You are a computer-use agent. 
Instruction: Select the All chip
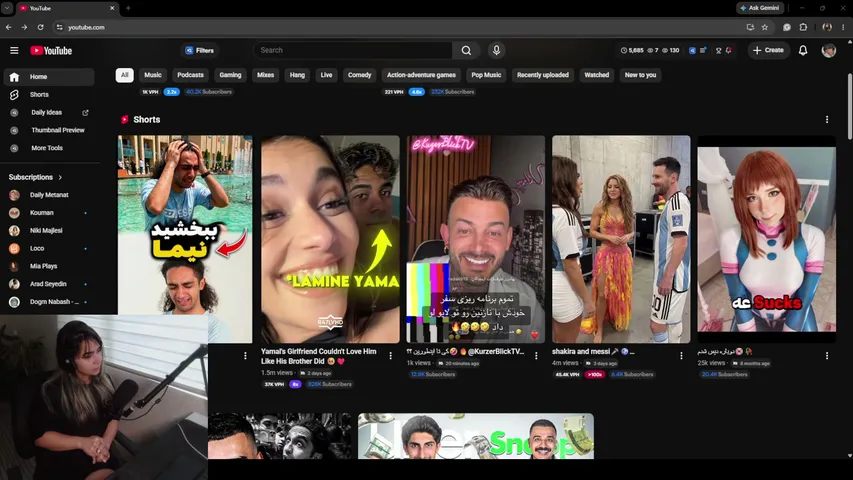(x=125, y=75)
